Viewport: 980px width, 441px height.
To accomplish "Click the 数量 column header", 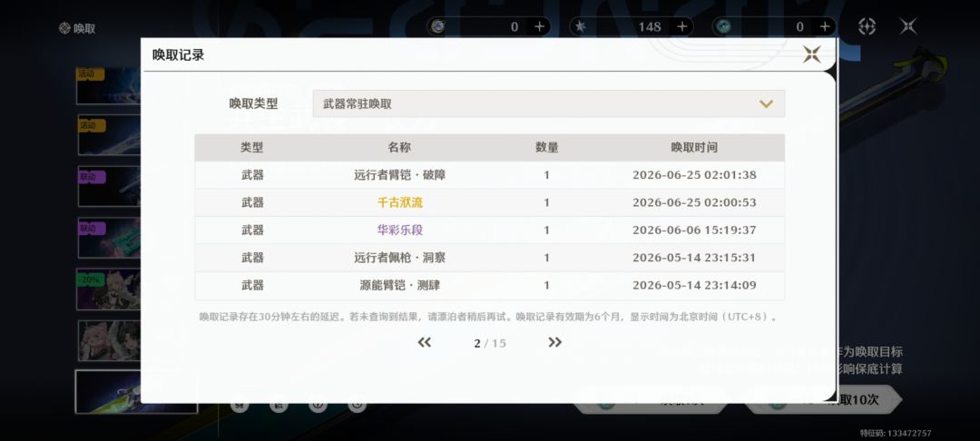I will [x=547, y=147].
